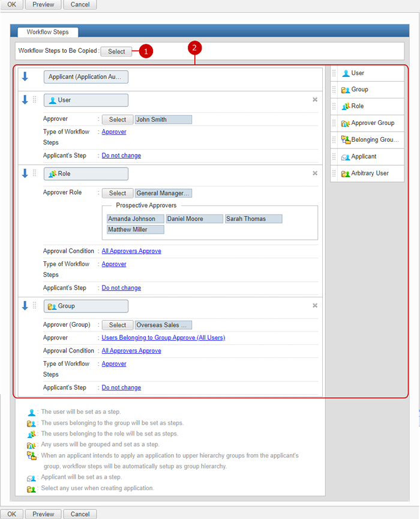Screen dimensions: 420x519
Task: Click the drag handle of the Group step
Action: (x=34, y=306)
